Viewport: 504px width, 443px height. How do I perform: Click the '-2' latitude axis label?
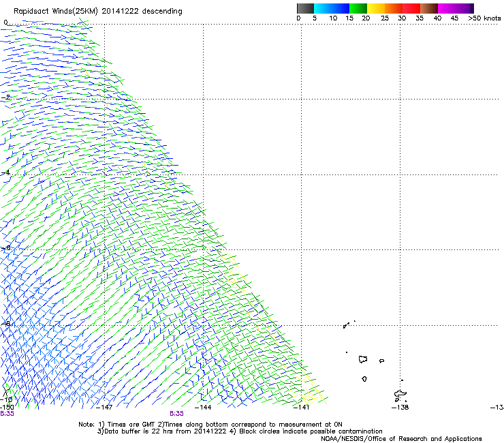pos(5,97)
